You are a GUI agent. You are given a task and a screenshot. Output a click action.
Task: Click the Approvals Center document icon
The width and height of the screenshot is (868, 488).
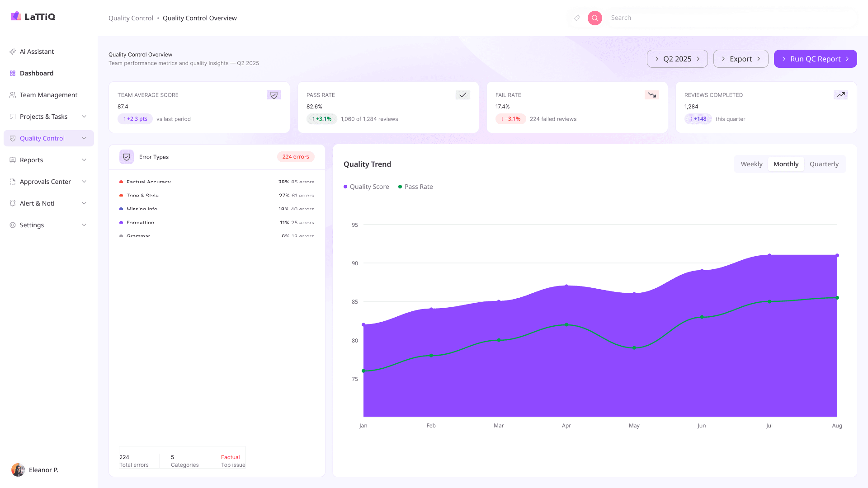(x=13, y=182)
